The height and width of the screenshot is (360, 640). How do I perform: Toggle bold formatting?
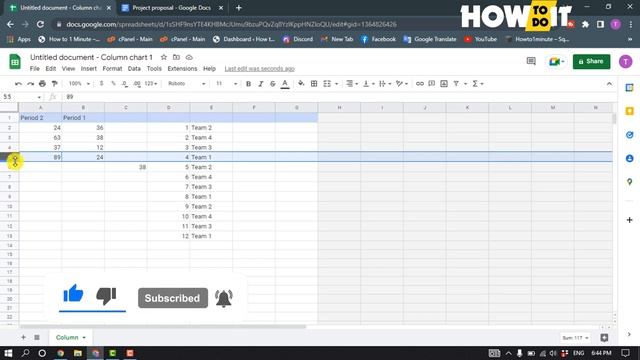[248, 84]
